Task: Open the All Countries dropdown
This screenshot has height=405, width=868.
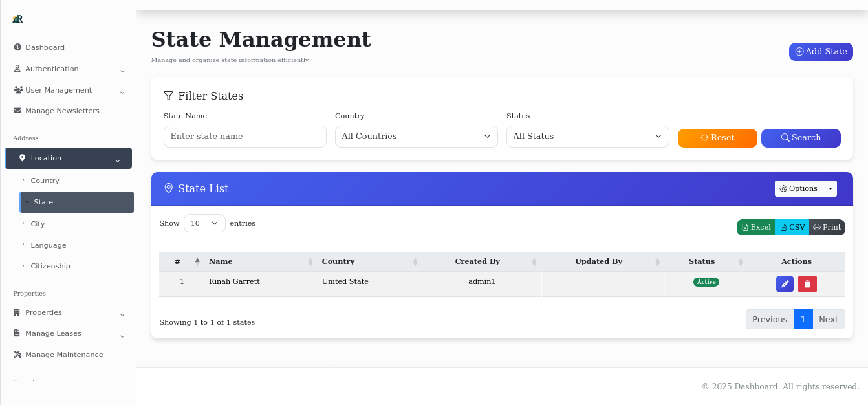Action: tap(416, 137)
